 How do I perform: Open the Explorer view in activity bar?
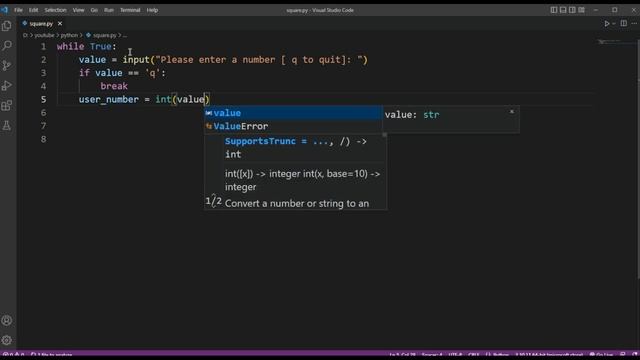tap(7, 26)
